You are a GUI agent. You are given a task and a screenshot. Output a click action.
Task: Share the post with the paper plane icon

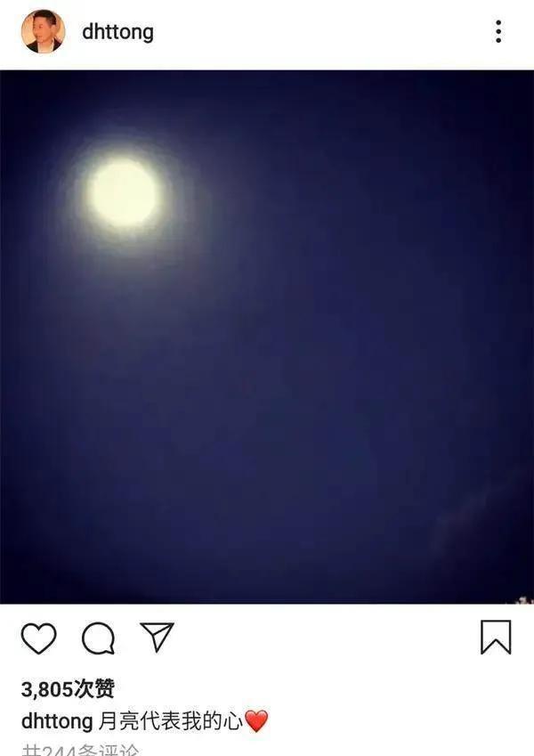click(x=157, y=637)
